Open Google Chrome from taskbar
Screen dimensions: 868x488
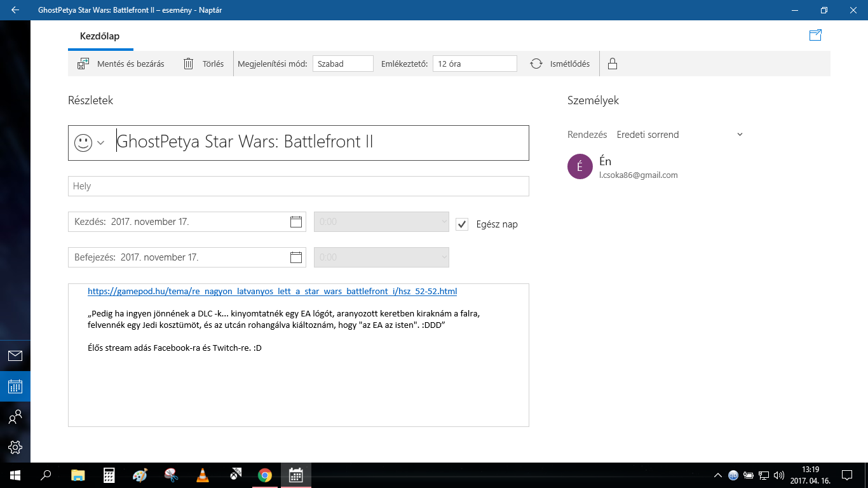[x=265, y=475]
